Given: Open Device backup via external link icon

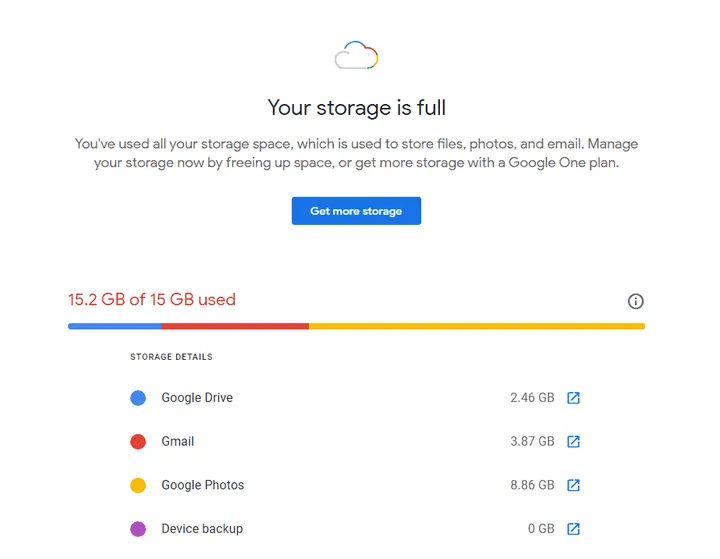Looking at the screenshot, I should tap(573, 529).
